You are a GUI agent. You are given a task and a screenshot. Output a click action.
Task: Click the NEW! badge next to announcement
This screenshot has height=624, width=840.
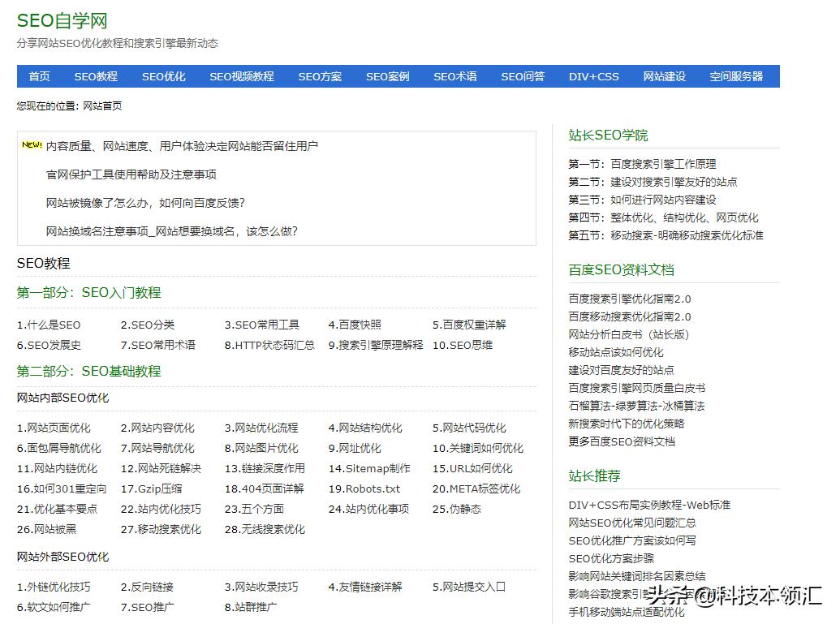33,144
